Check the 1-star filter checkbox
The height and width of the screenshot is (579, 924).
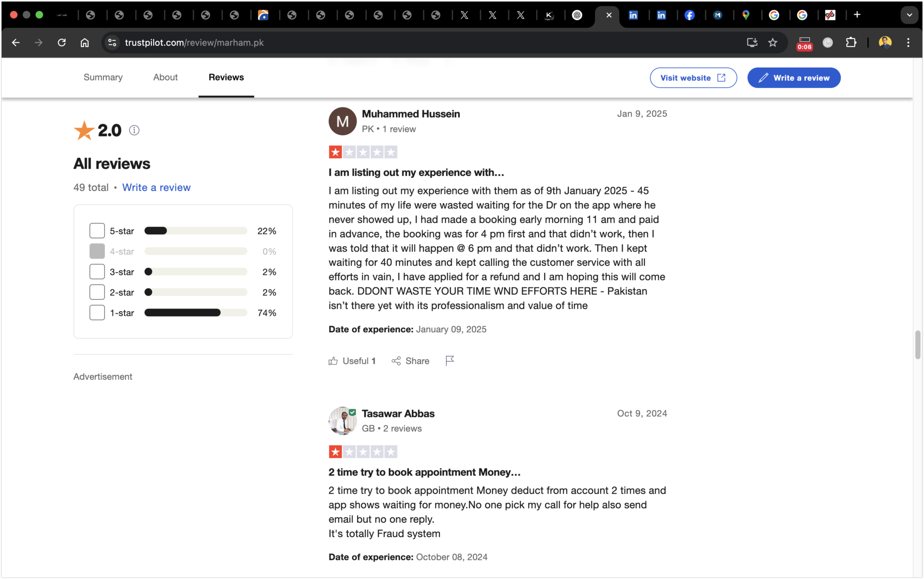(x=97, y=313)
